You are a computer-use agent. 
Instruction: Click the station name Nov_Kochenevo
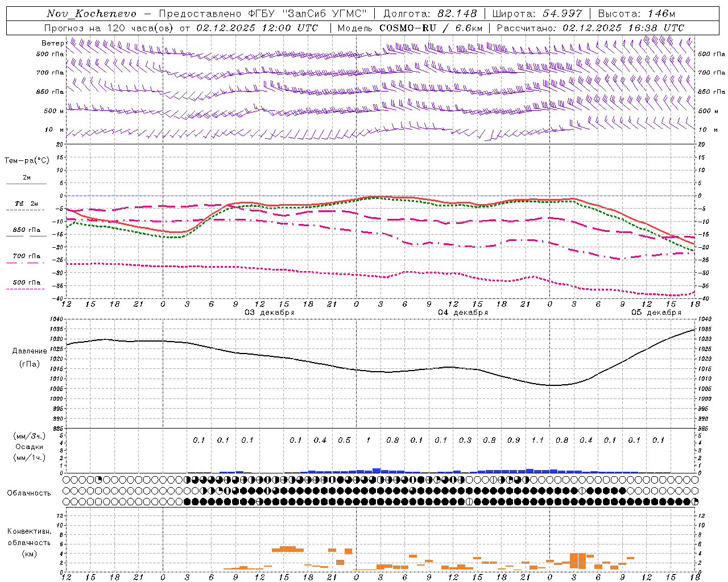pyautogui.click(x=92, y=14)
